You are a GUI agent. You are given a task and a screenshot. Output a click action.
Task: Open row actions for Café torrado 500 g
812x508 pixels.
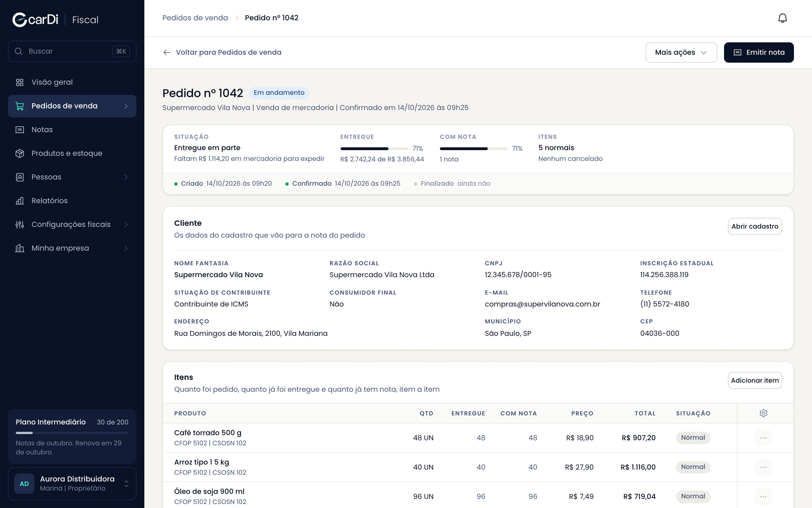pos(763,438)
